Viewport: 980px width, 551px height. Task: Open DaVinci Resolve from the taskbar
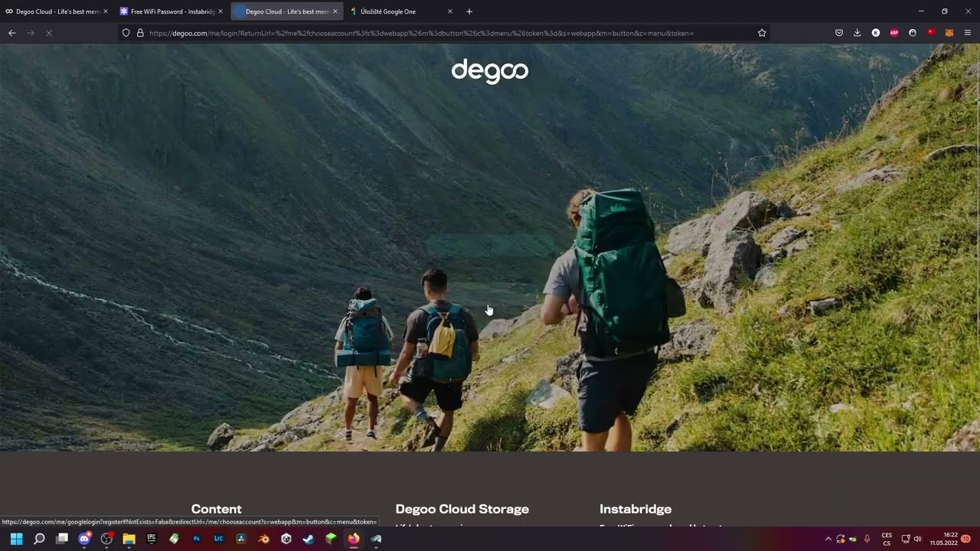point(241,539)
